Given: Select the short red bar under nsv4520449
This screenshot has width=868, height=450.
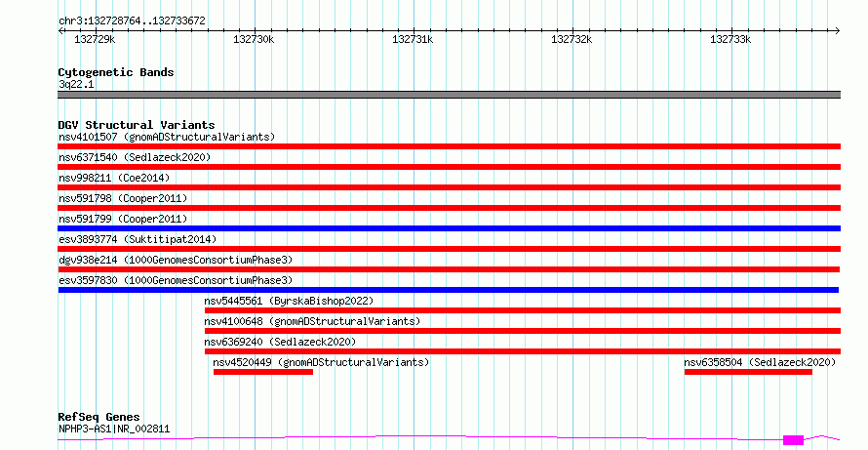Looking at the screenshot, I should (263, 372).
